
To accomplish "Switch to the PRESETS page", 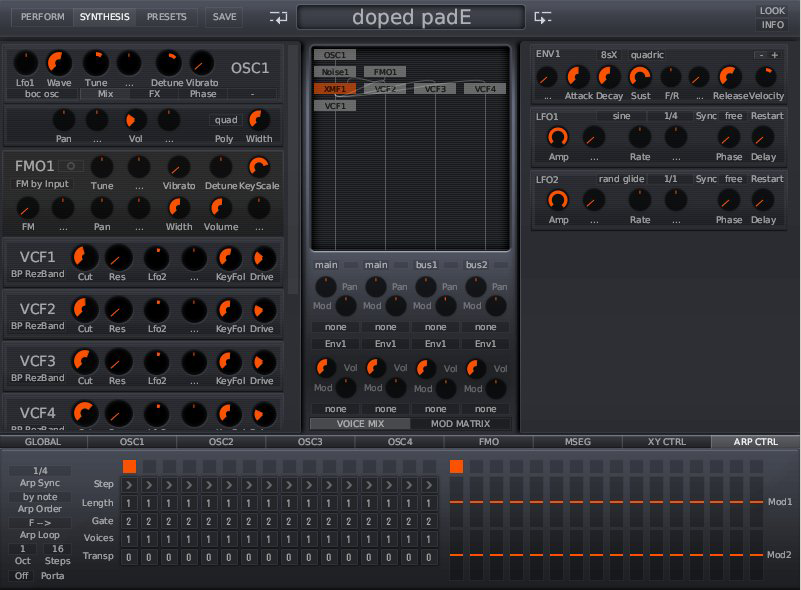I will pos(167,17).
